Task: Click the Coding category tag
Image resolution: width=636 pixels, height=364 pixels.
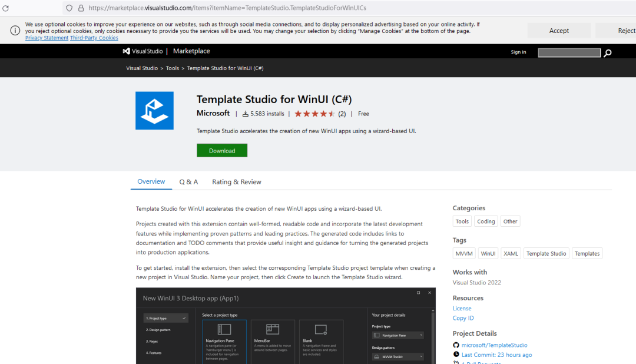Action: (x=486, y=221)
